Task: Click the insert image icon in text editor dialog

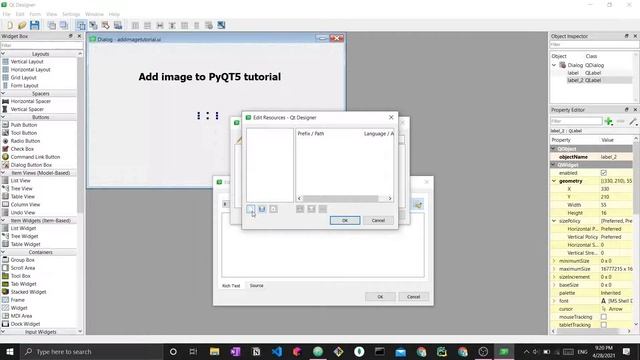Action: (x=418, y=204)
